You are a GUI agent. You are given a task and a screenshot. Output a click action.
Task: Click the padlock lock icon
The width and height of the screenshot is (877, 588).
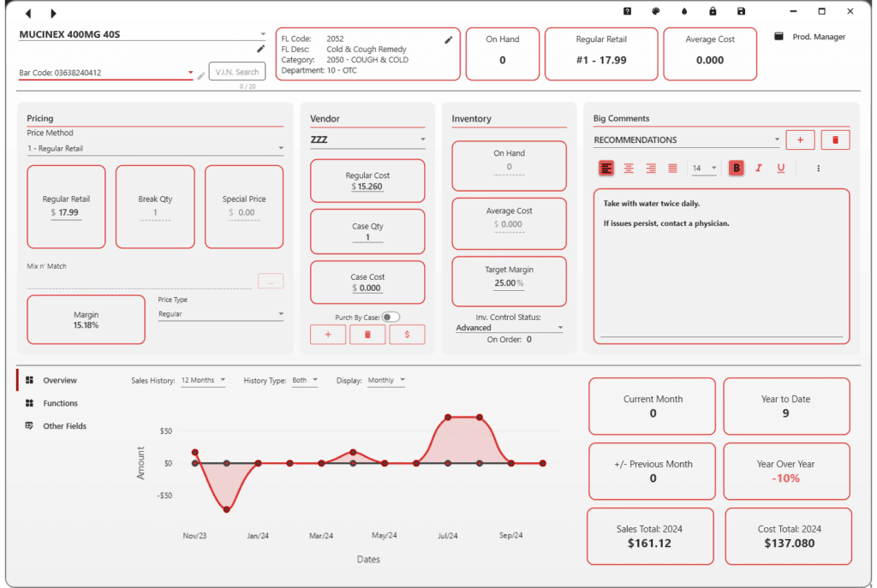pyautogui.click(x=713, y=11)
